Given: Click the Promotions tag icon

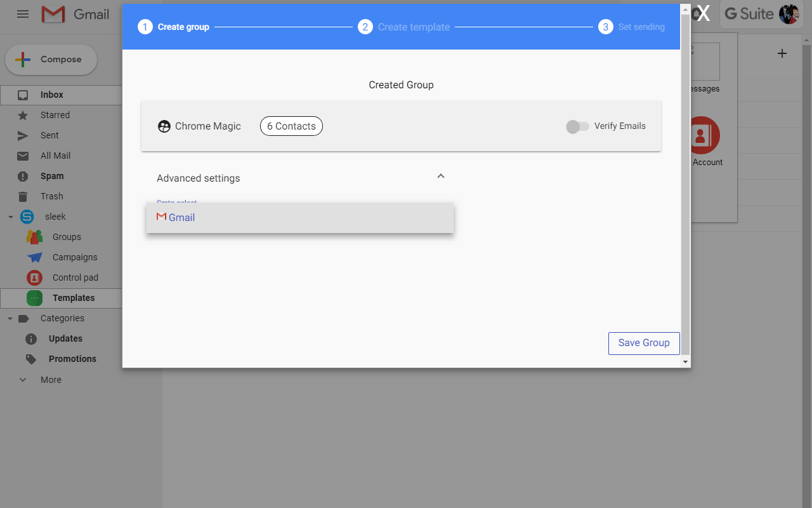Looking at the screenshot, I should [31, 359].
